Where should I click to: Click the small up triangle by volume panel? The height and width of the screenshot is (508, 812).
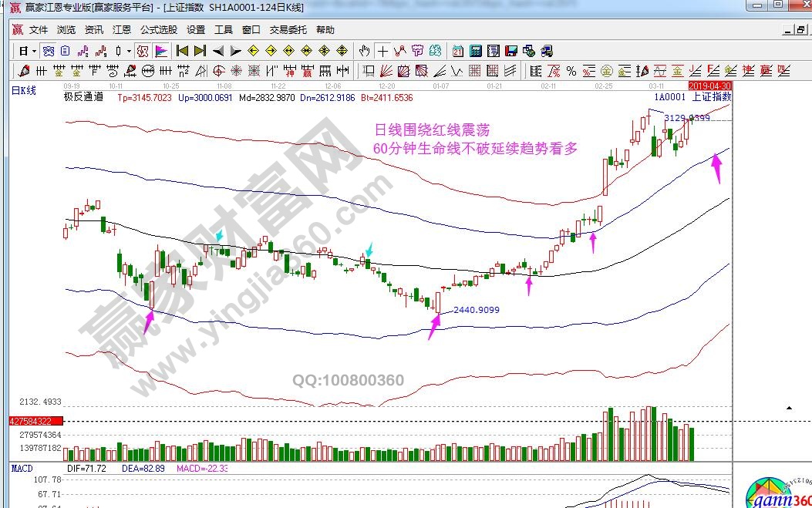tap(789, 407)
